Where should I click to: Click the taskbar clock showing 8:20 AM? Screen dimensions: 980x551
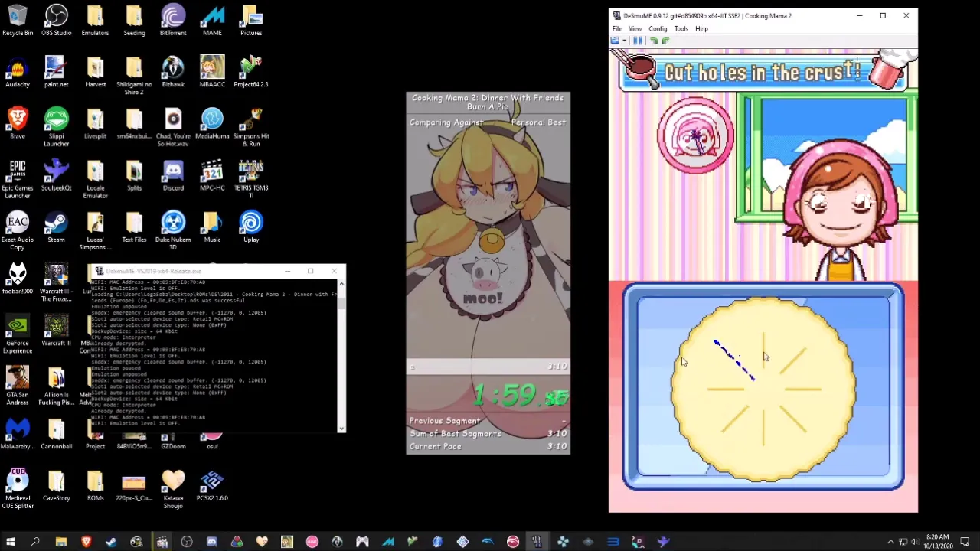pos(937,542)
